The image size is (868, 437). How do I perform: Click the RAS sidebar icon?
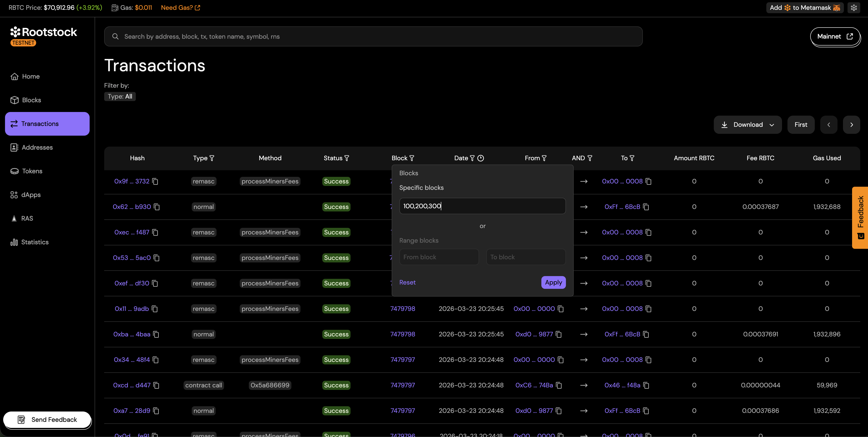(x=14, y=218)
